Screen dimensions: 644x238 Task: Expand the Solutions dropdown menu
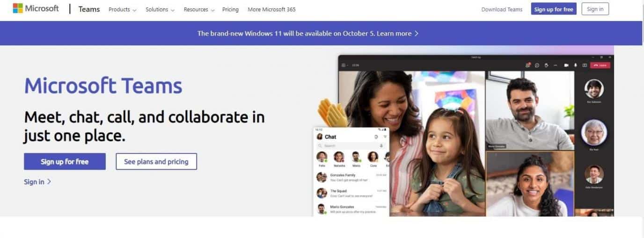tap(160, 9)
